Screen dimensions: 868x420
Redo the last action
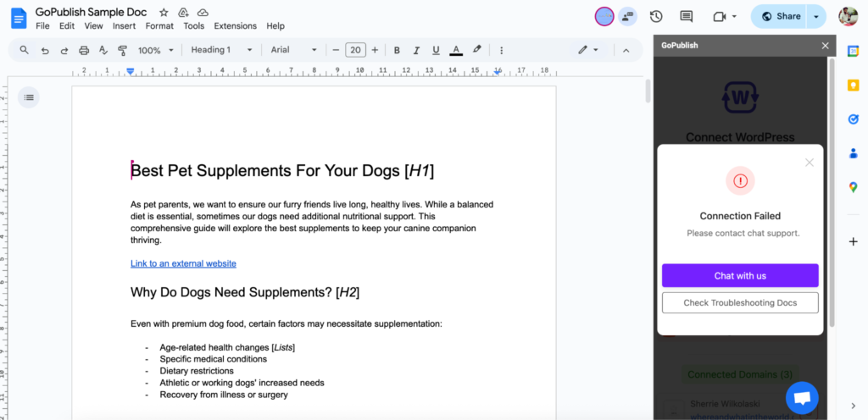(64, 50)
